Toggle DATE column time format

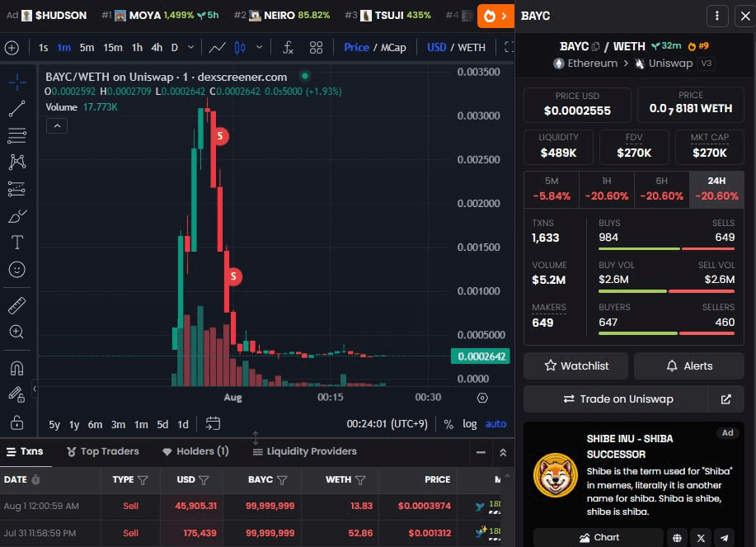pos(35,479)
